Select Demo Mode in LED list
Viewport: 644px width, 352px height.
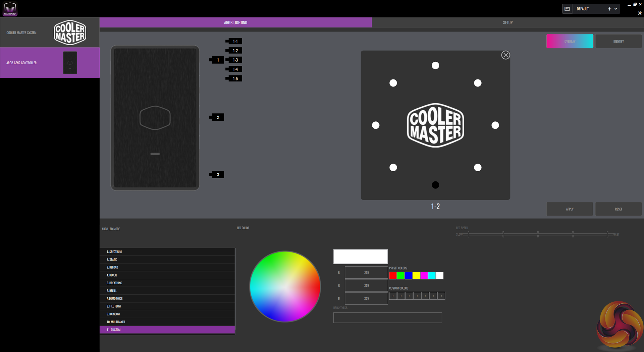coord(167,298)
